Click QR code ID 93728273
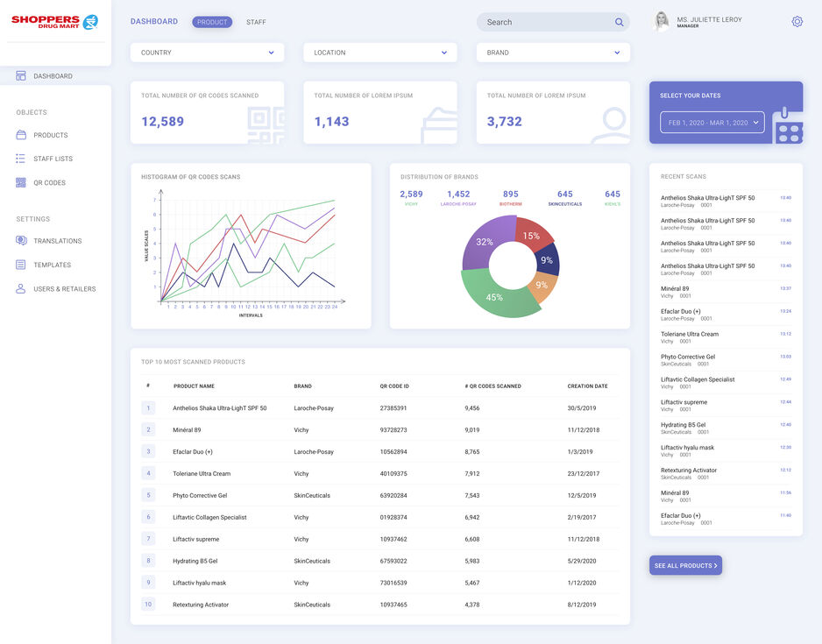Image resolution: width=822 pixels, height=644 pixels. 393,429
